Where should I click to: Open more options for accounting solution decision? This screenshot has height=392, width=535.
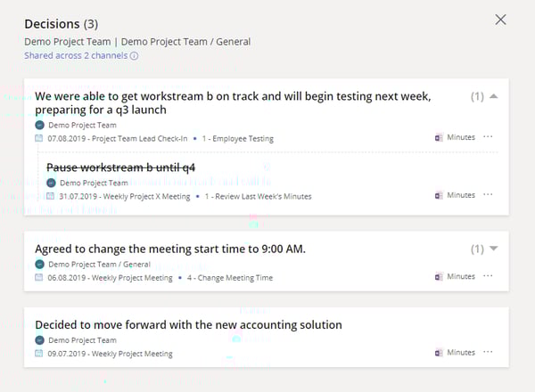pyautogui.click(x=488, y=353)
